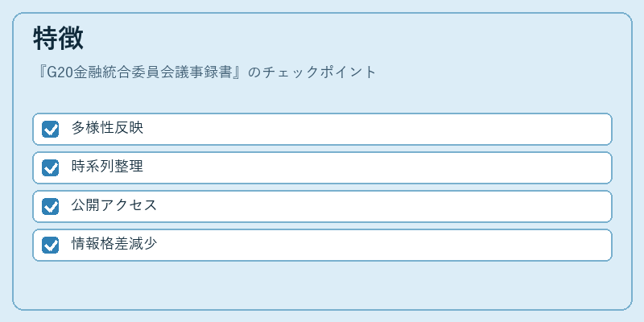Click empty area of 時系列整理 row
The image size is (644, 322).
[369, 168]
